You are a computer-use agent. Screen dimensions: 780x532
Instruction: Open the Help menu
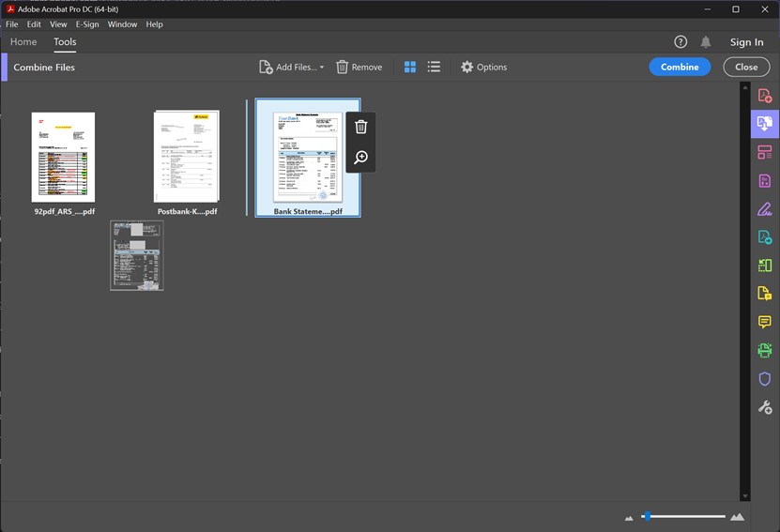point(154,24)
